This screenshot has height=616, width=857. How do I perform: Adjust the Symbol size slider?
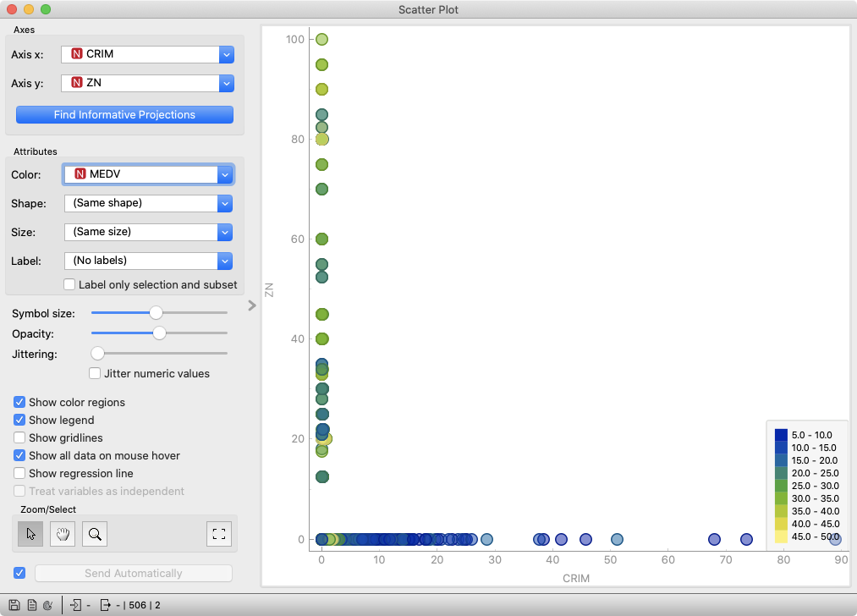pos(157,312)
